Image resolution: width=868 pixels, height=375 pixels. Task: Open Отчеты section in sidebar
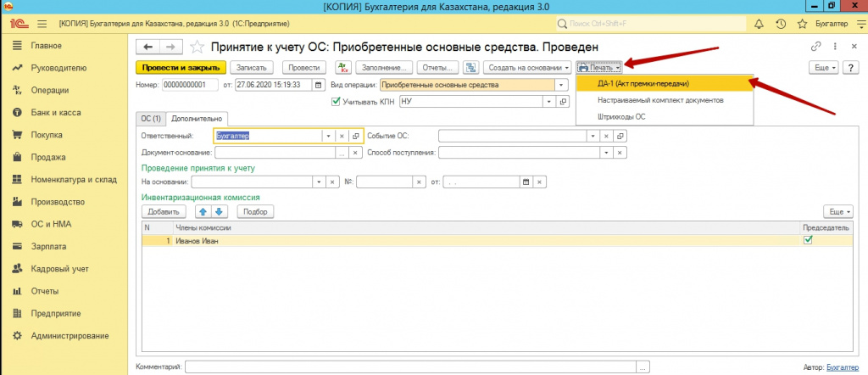coord(45,291)
